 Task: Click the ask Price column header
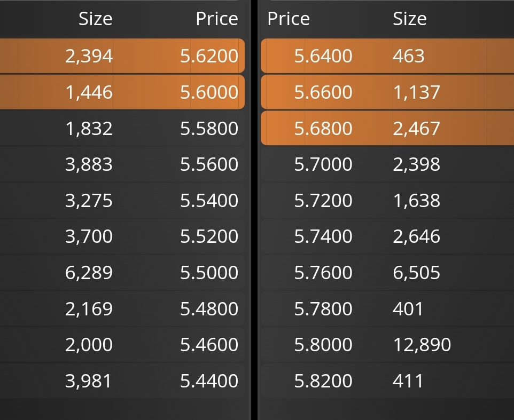pos(289,19)
